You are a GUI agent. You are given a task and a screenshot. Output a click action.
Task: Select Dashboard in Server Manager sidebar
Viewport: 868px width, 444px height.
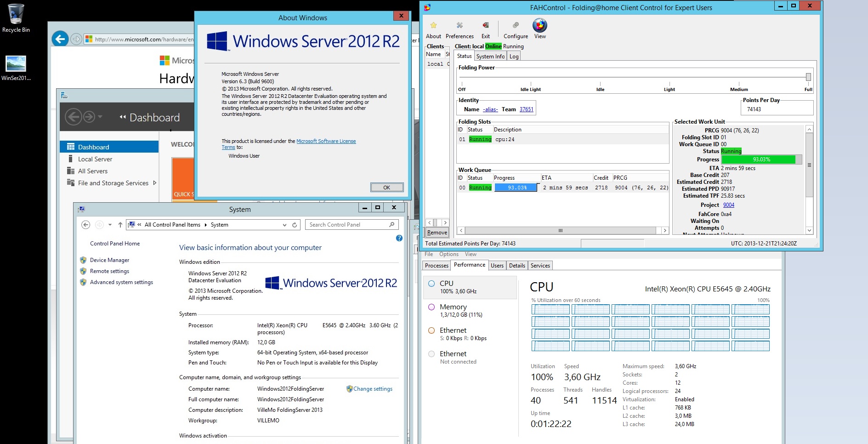pos(109,147)
